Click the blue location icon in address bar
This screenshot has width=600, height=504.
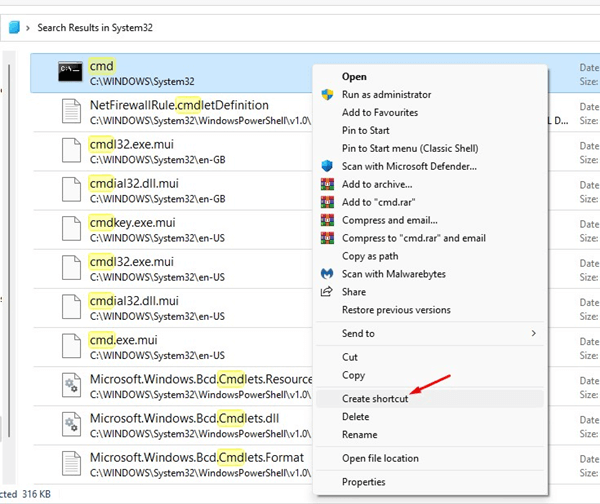click(14, 28)
